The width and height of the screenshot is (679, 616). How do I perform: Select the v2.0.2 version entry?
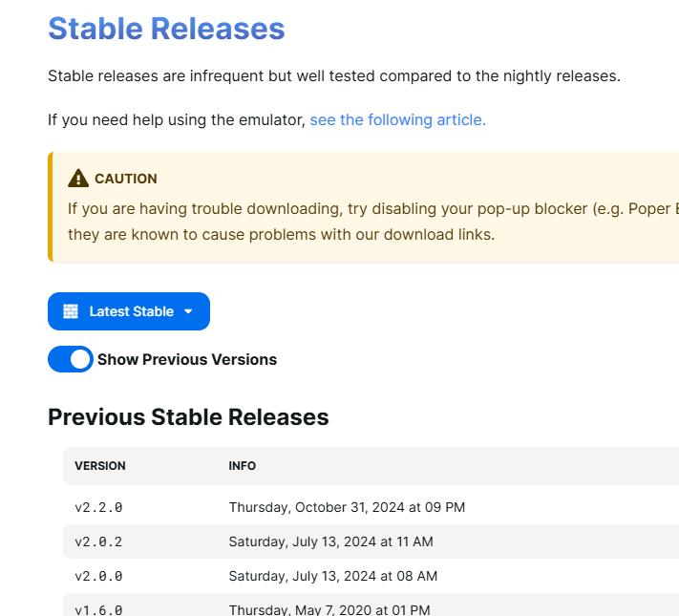(x=98, y=542)
